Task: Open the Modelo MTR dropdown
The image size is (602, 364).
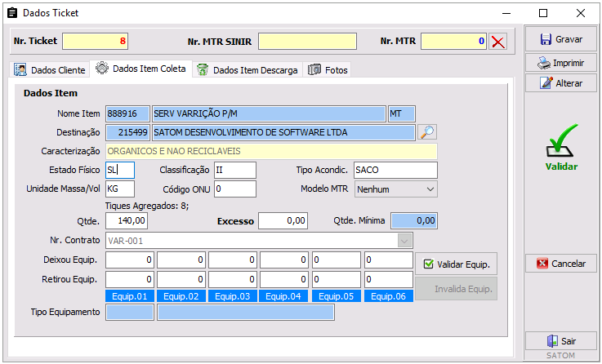Action: (x=395, y=189)
